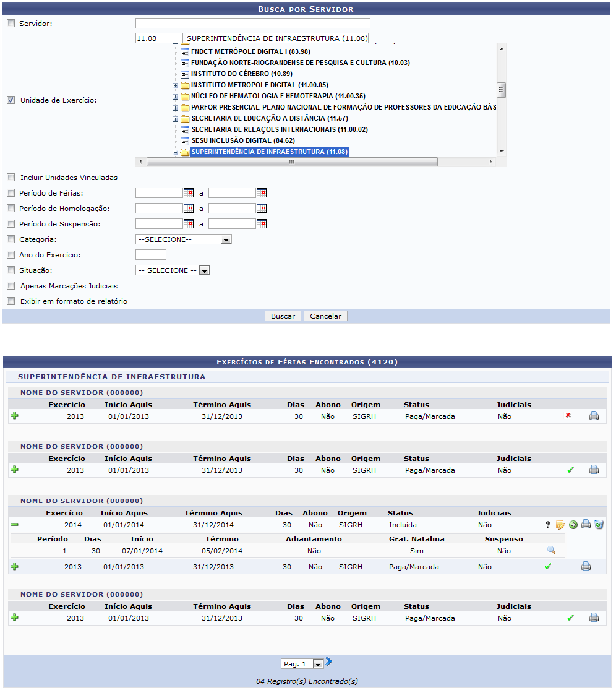Click green check on row below 07/01/2014 period
Image resolution: width=616 pixels, height=690 pixels.
coord(548,567)
